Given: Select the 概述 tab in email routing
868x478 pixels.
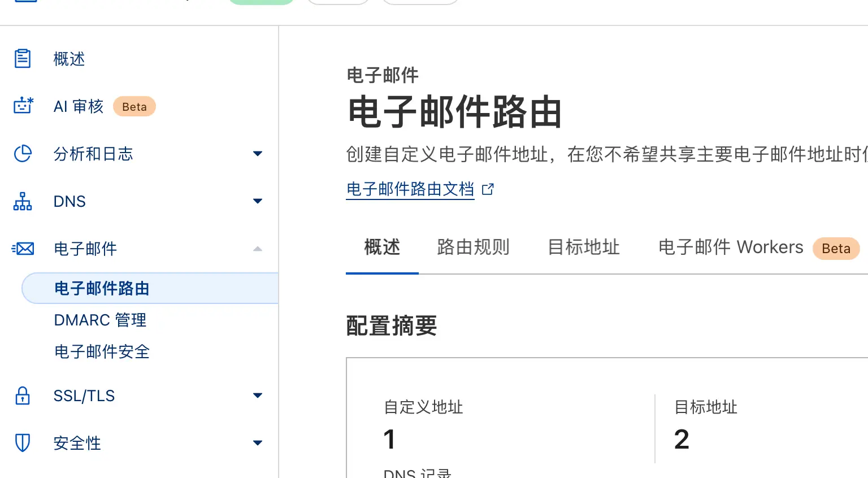Looking at the screenshot, I should (x=382, y=247).
